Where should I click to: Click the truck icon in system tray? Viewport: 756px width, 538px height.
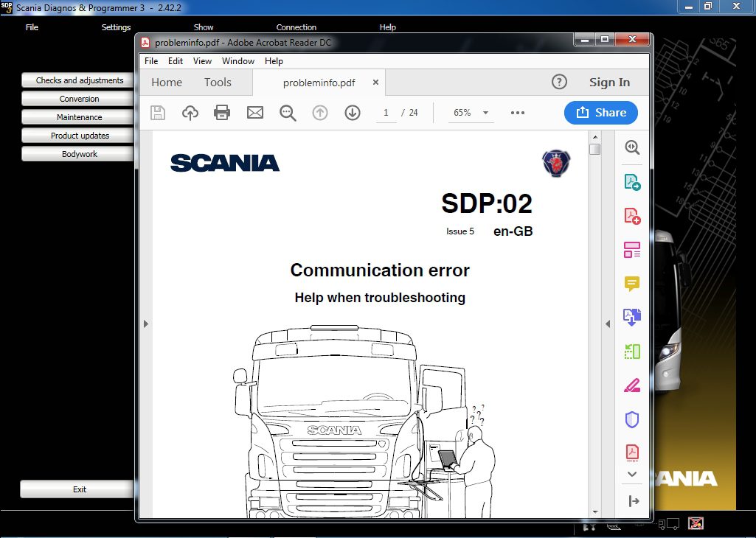point(670,525)
